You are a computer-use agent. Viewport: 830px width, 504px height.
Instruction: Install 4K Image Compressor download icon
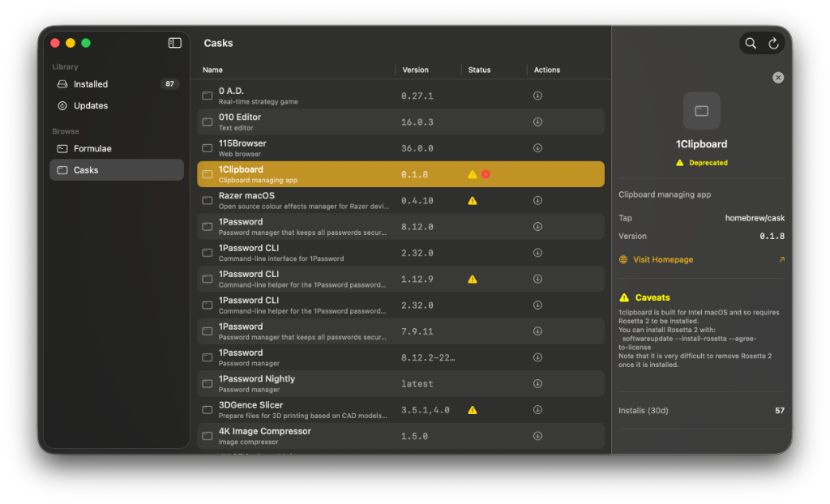tap(537, 436)
